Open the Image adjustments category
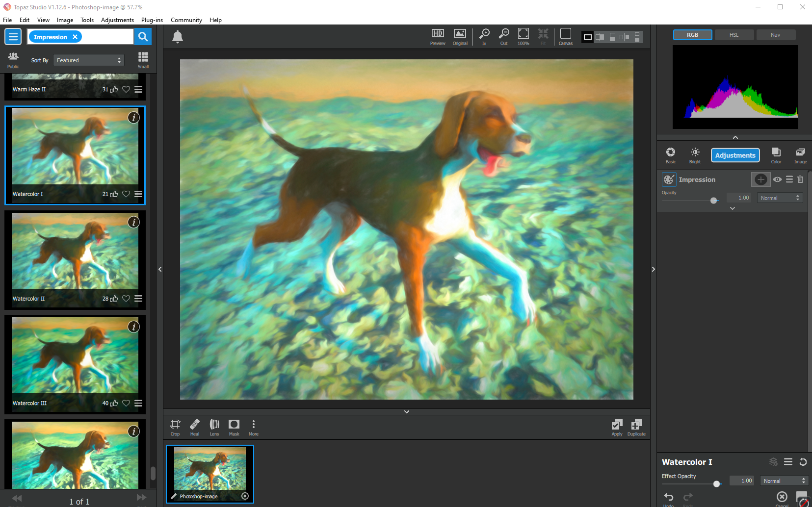This screenshot has width=812, height=507. pyautogui.click(x=801, y=155)
